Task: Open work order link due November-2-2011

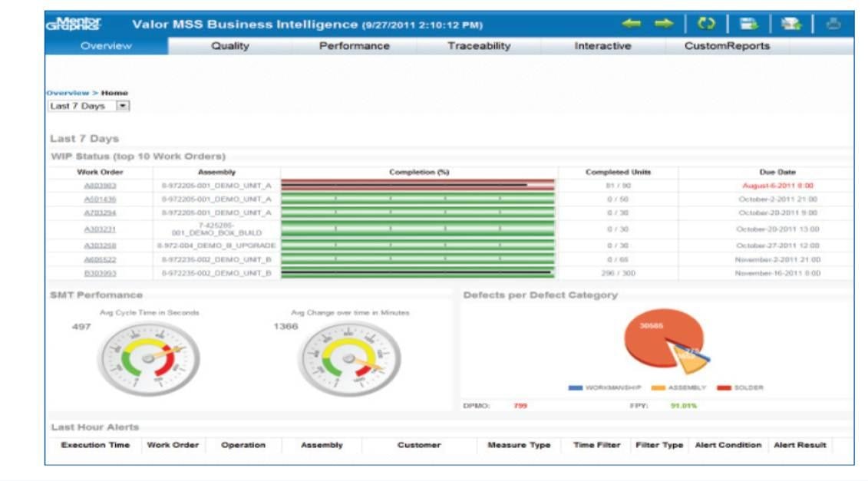Action: tap(100, 259)
